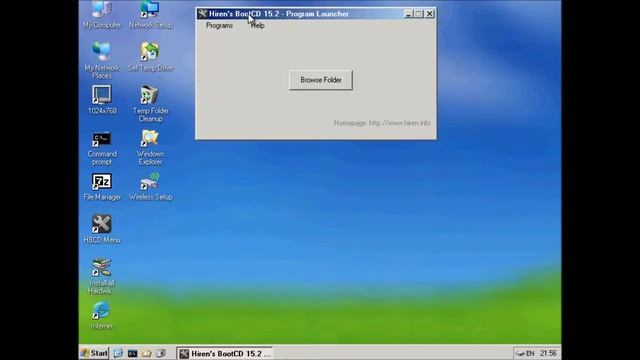
Task: Close the Program Launcher window
Action: pyautogui.click(x=429, y=14)
